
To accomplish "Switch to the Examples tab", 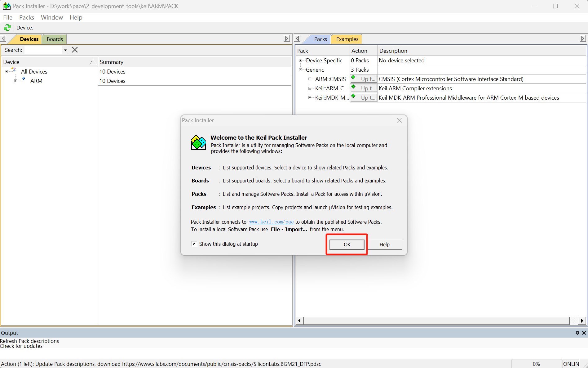I will (347, 39).
